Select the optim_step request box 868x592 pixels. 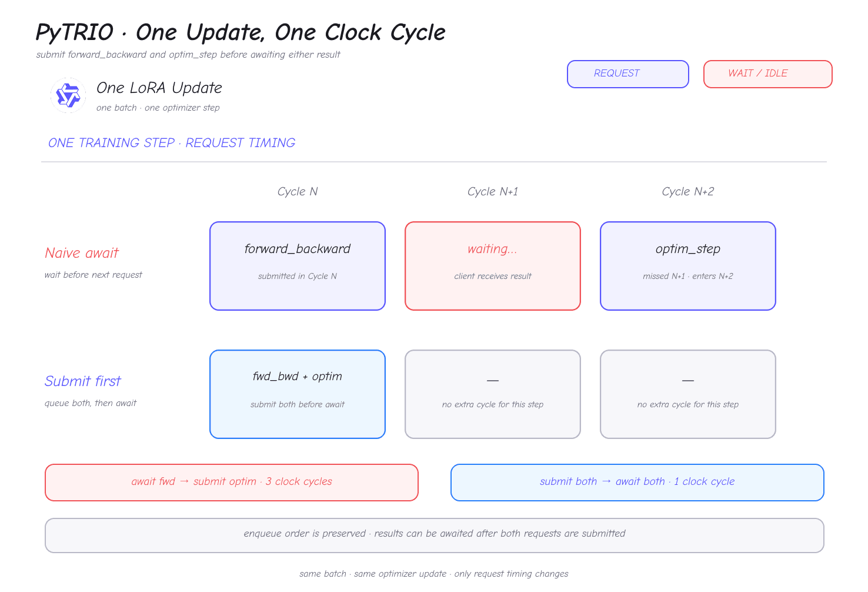point(688,266)
